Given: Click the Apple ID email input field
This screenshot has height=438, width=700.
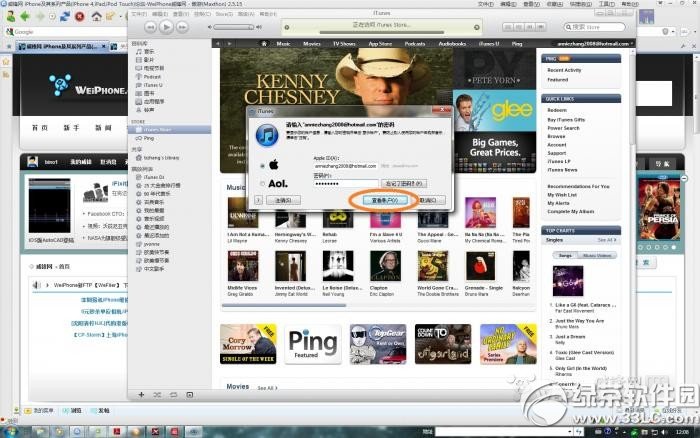Looking at the screenshot, I should pyautogui.click(x=346, y=166).
